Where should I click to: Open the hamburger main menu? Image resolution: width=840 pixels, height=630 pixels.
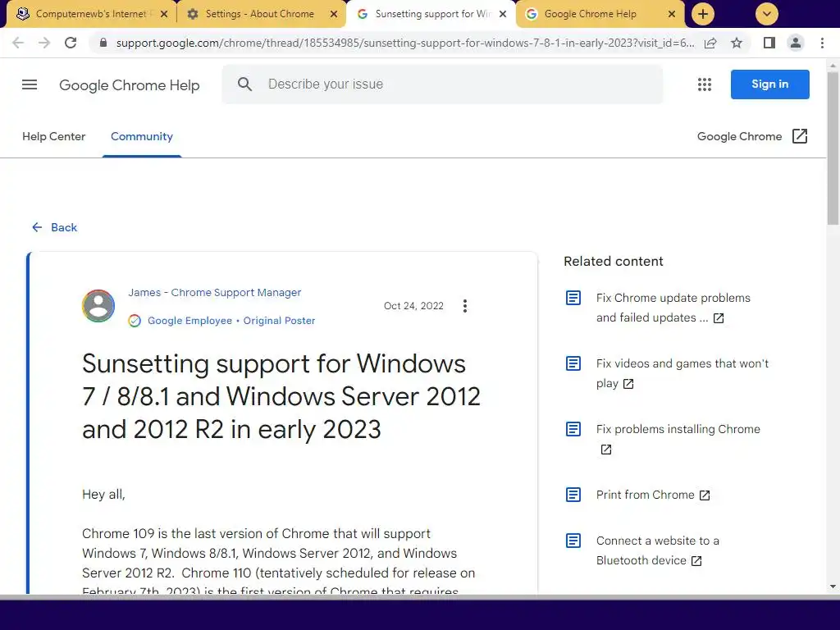click(x=30, y=84)
